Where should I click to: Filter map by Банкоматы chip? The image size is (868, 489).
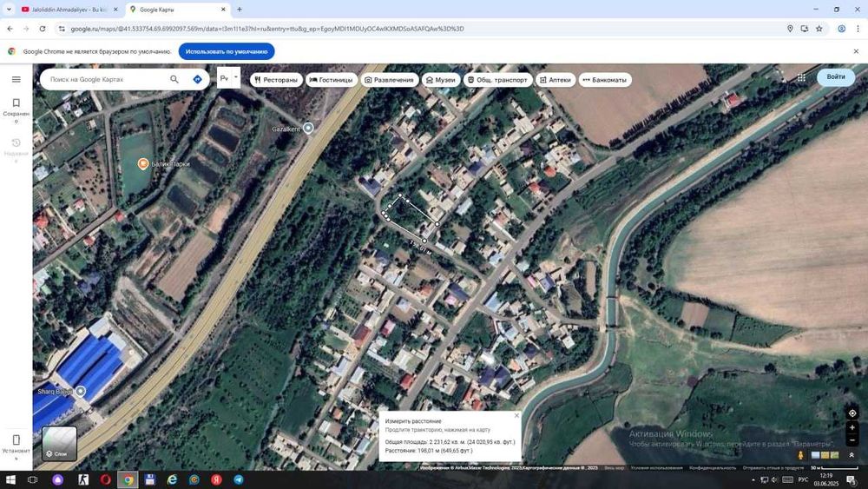coord(604,80)
